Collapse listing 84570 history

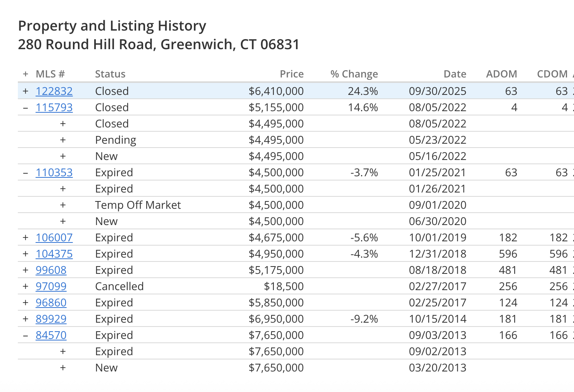(x=26, y=335)
